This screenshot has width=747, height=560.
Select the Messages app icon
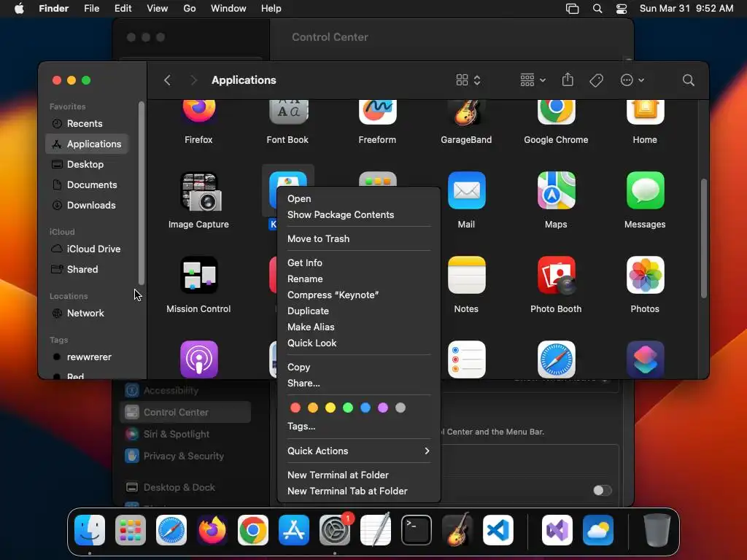(x=645, y=190)
